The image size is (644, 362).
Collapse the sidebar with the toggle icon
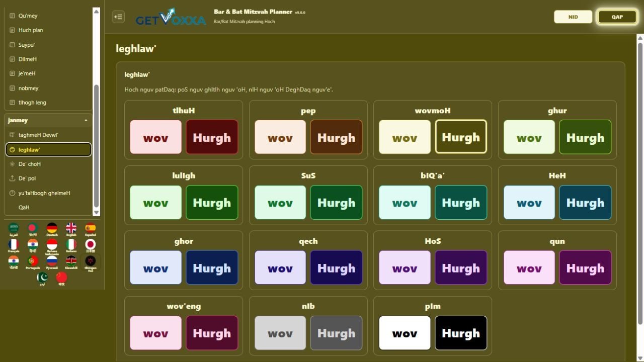click(x=118, y=17)
